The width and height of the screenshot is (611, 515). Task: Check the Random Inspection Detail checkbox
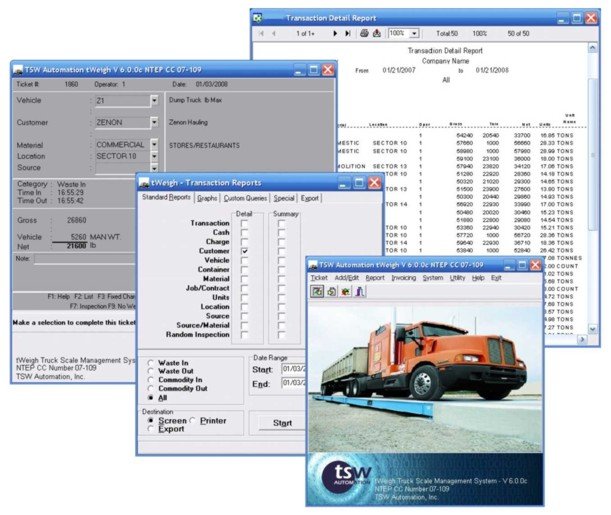click(244, 335)
